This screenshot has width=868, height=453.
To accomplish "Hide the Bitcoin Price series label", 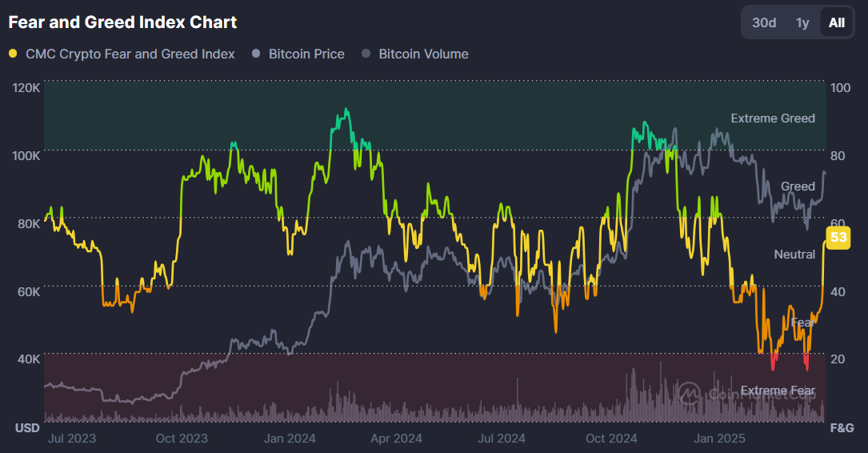I will coord(306,54).
